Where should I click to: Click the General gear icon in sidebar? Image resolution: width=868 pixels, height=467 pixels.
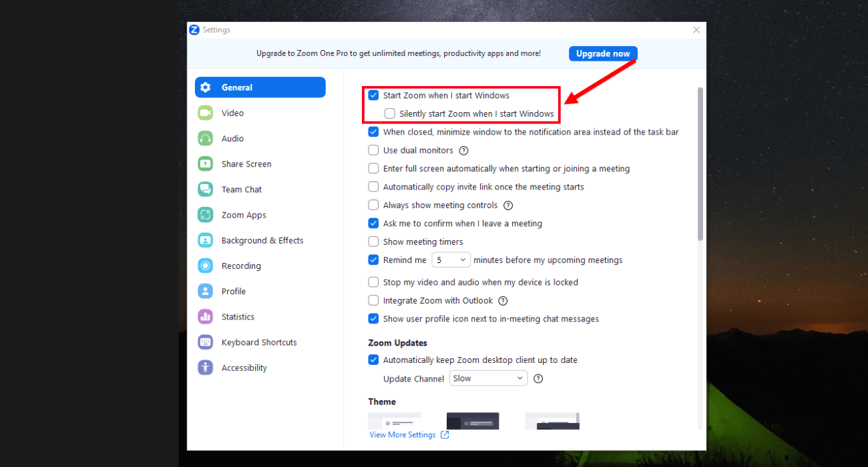[206, 87]
